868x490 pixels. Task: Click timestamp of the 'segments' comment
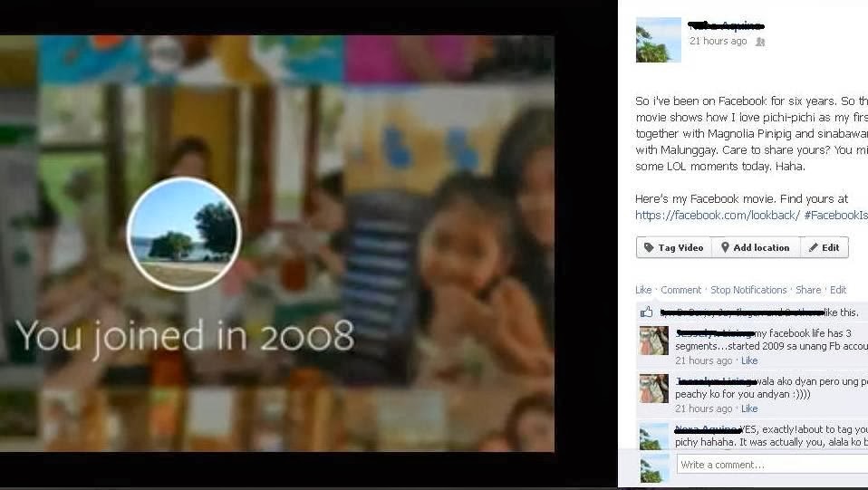(704, 360)
